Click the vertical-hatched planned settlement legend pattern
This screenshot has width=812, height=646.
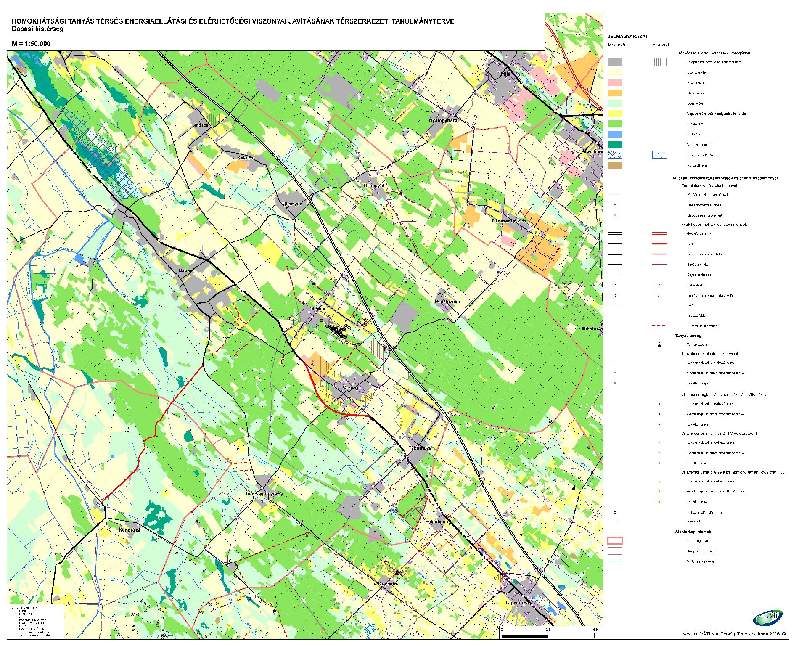[660, 62]
